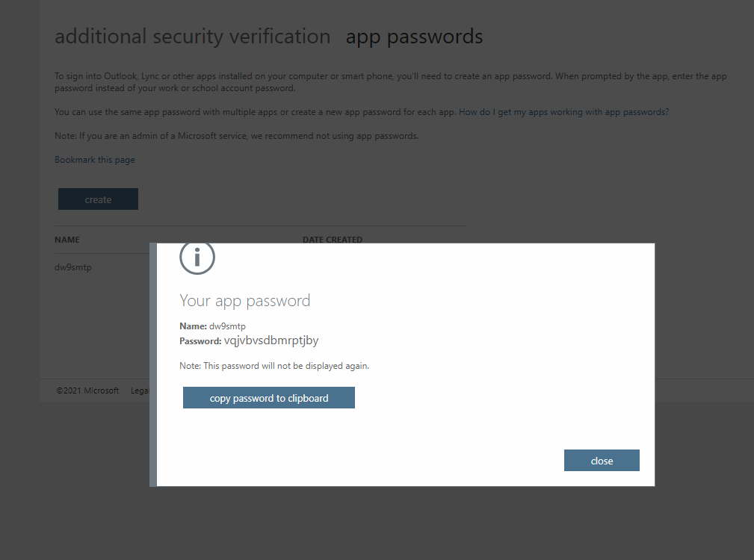Click the ©2021 Microsoft footer text
The height and width of the screenshot is (560, 754).
tap(87, 391)
